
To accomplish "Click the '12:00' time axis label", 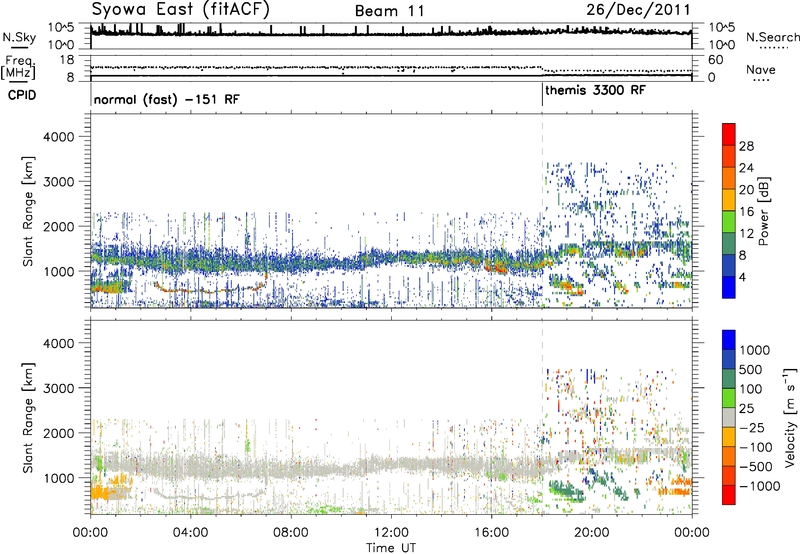I will (x=391, y=533).
